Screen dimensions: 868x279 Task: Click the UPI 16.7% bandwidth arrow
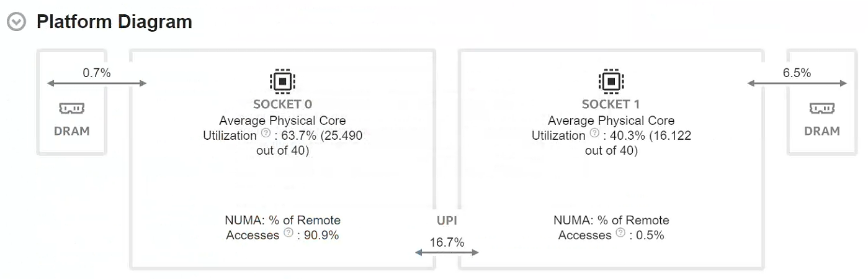(x=447, y=252)
